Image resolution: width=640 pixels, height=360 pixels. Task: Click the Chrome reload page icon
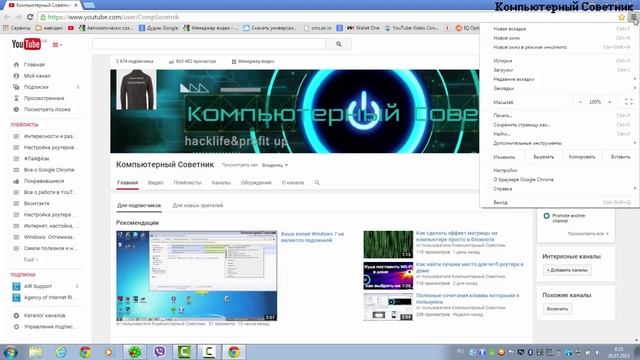pos(30,17)
